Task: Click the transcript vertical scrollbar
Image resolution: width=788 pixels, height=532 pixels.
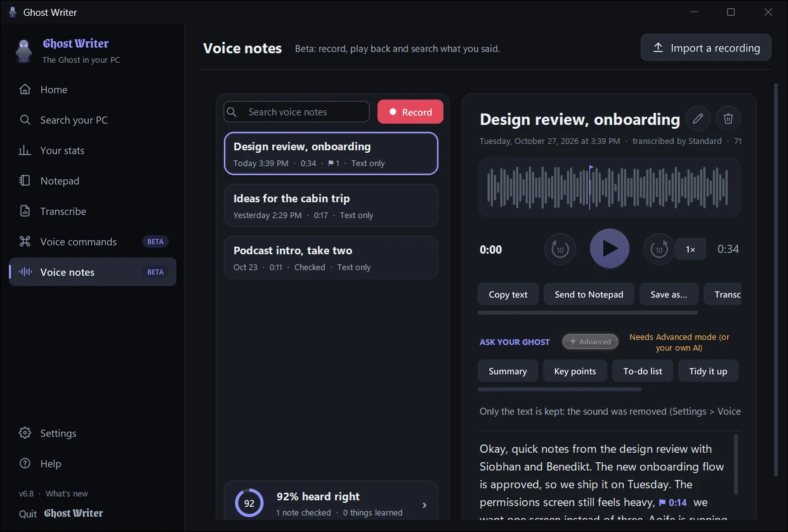Action: [736, 464]
